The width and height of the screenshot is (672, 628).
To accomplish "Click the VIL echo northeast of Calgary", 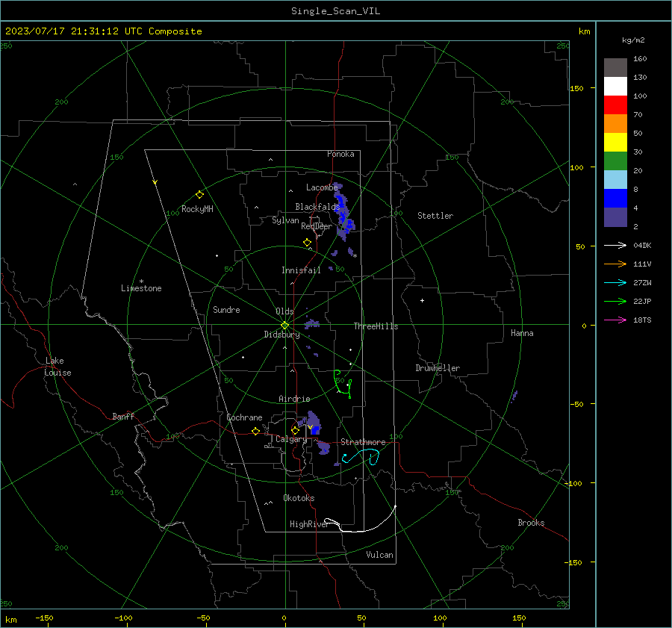I will coord(314,423).
